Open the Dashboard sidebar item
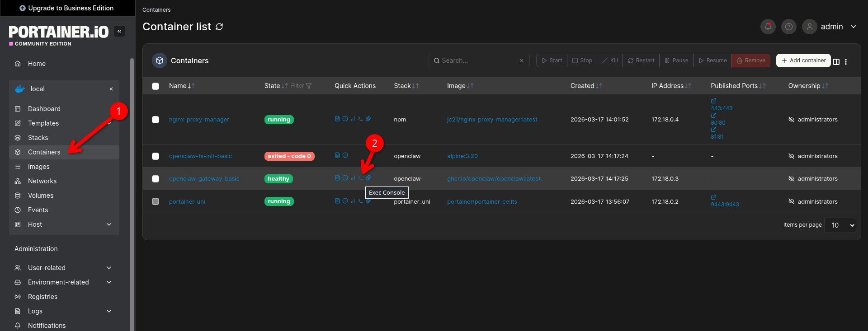Image resolution: width=868 pixels, height=331 pixels. pyautogui.click(x=64, y=109)
